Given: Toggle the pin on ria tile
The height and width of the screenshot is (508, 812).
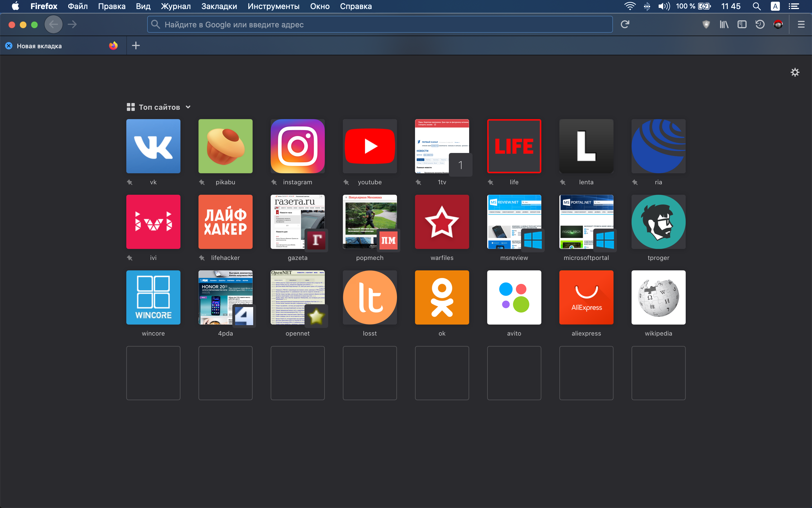Looking at the screenshot, I should 634,182.
